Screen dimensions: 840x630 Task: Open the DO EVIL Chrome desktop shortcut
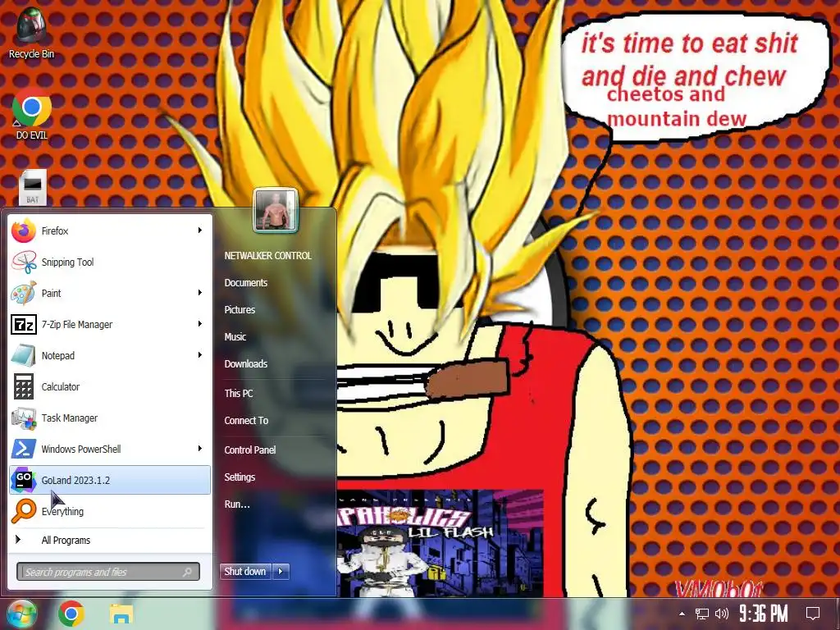(x=31, y=115)
